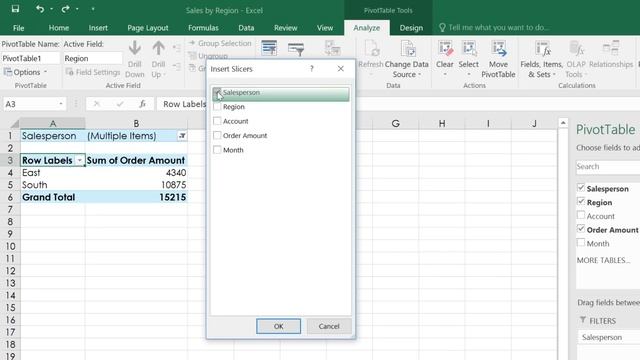Check the Order Amount box in Insert Slicers
640x360 pixels.
pyautogui.click(x=217, y=135)
